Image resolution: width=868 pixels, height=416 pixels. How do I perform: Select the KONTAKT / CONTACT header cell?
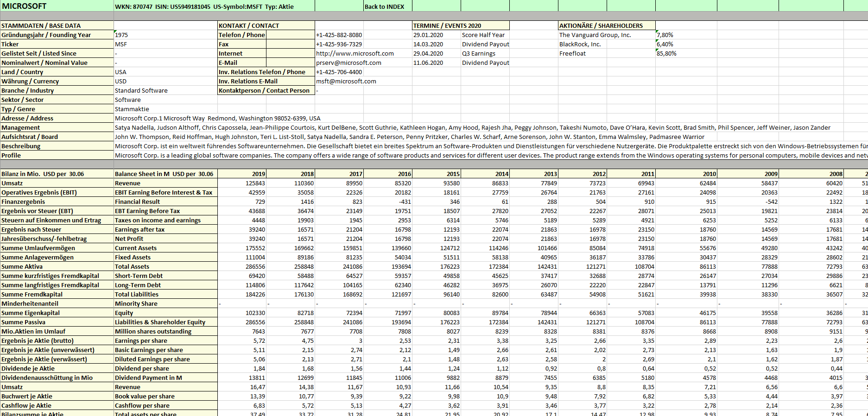click(x=266, y=25)
